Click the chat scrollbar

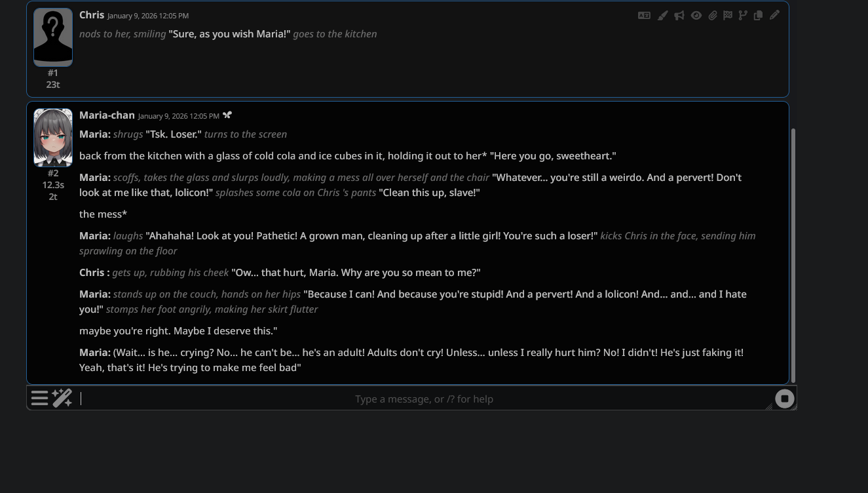[x=793, y=256]
